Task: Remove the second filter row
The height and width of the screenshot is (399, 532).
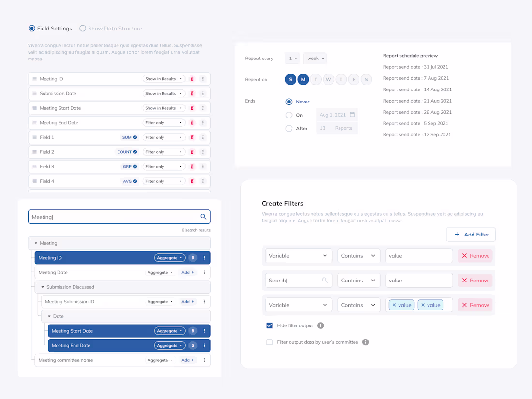Action: [475, 280]
